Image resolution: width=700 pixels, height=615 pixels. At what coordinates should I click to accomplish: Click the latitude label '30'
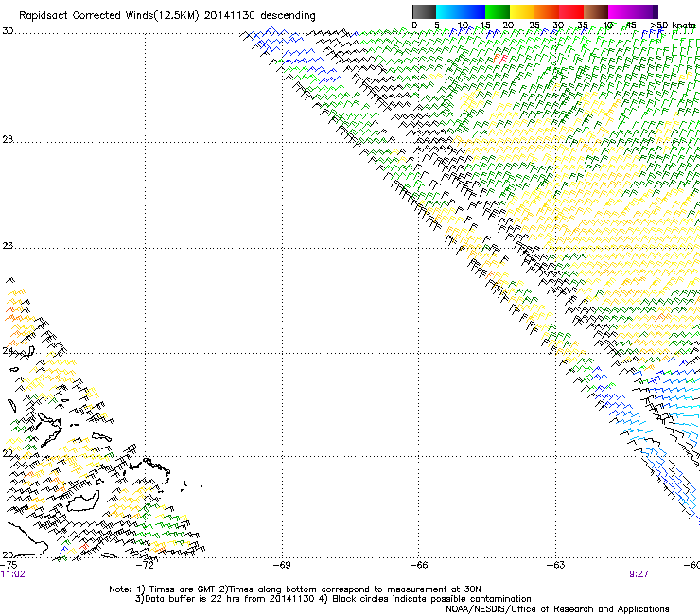coord(8,31)
